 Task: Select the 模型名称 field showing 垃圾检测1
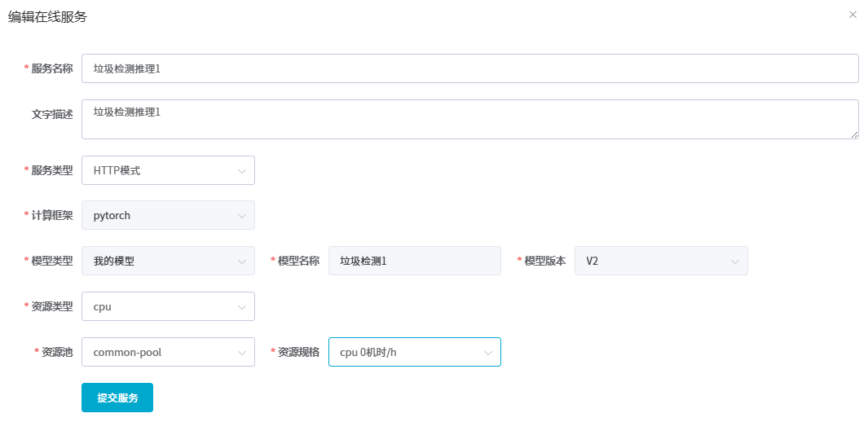pyautogui.click(x=414, y=262)
